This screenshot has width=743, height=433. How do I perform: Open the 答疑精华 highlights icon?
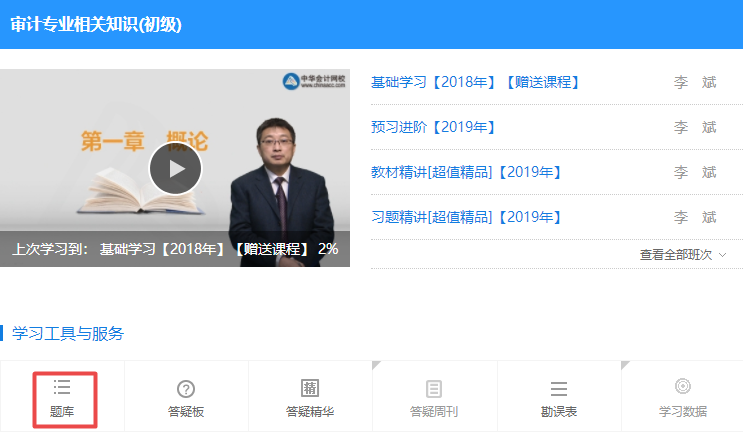[310, 397]
